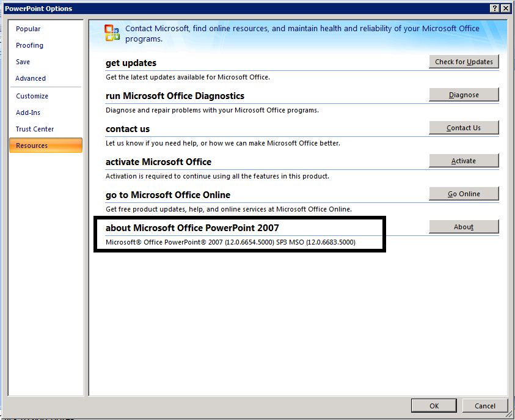
Task: Click 'Get the latest updates available' text
Action: coord(188,77)
